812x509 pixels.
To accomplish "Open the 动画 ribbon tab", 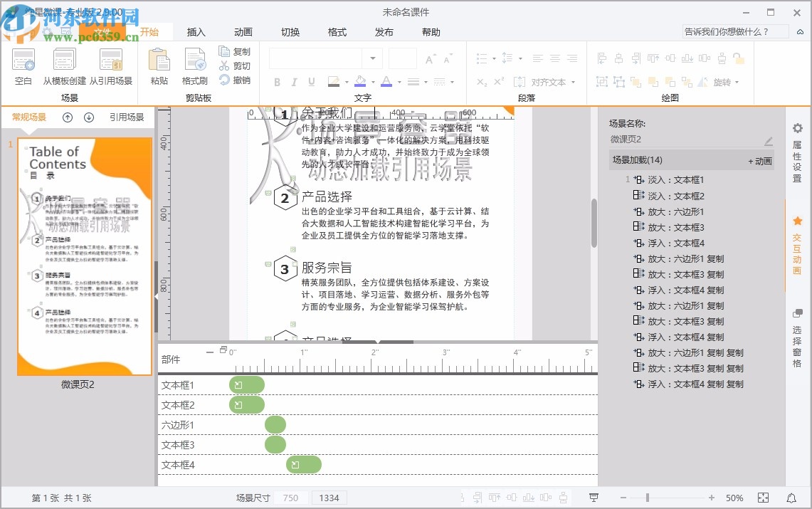I will pyautogui.click(x=243, y=32).
